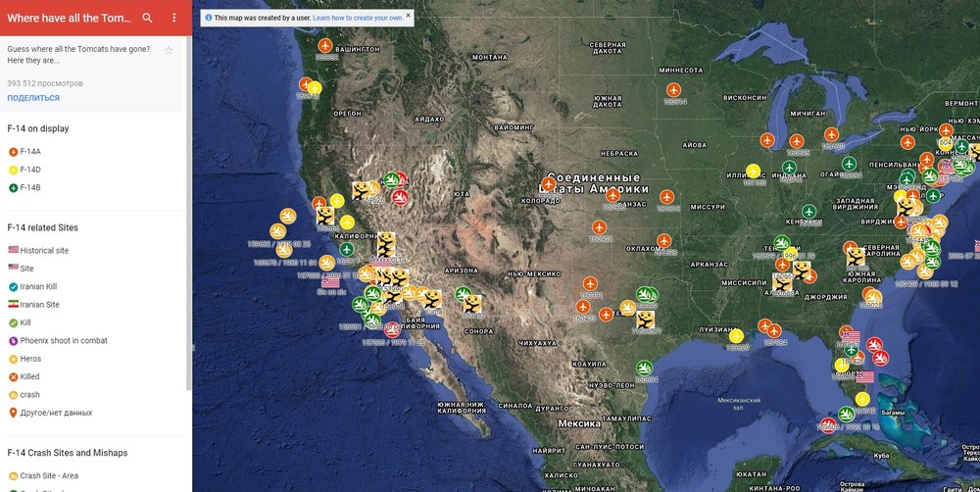Open hero icon marker above СОНОРА label
The width and height of the screenshot is (980, 492).
[x=472, y=304]
